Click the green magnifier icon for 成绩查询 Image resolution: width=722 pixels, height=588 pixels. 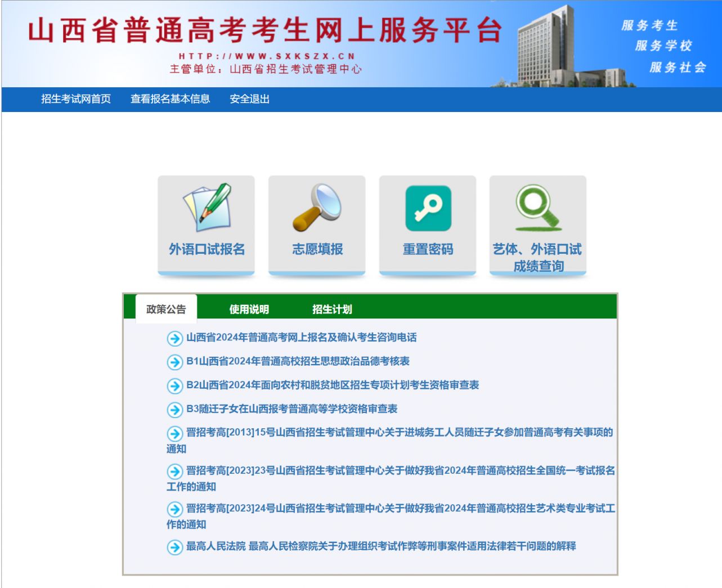click(x=539, y=208)
